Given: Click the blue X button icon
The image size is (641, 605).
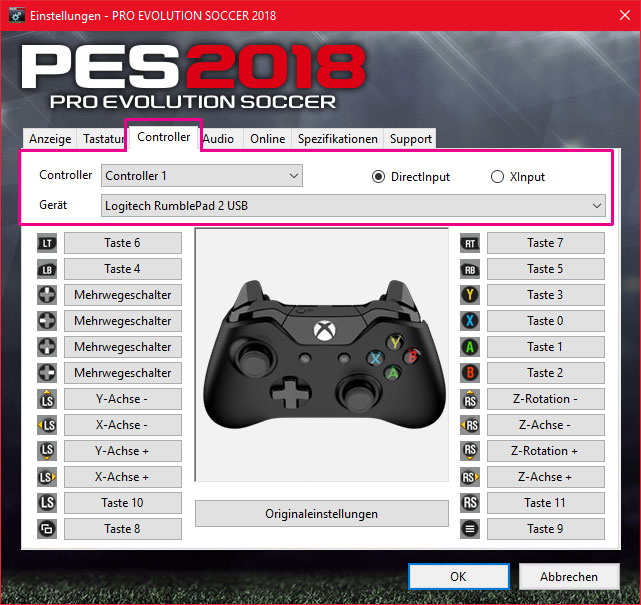Looking at the screenshot, I should point(470,321).
